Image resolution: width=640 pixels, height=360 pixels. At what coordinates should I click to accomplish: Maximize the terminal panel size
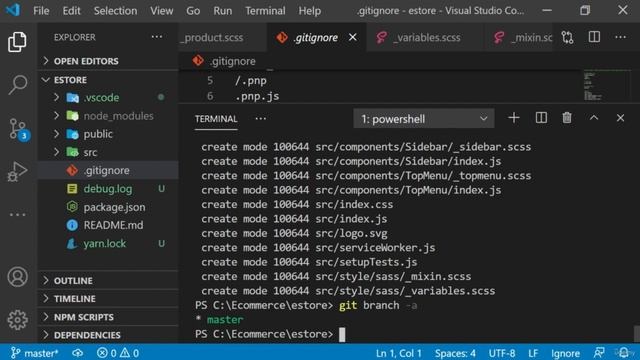click(x=594, y=118)
